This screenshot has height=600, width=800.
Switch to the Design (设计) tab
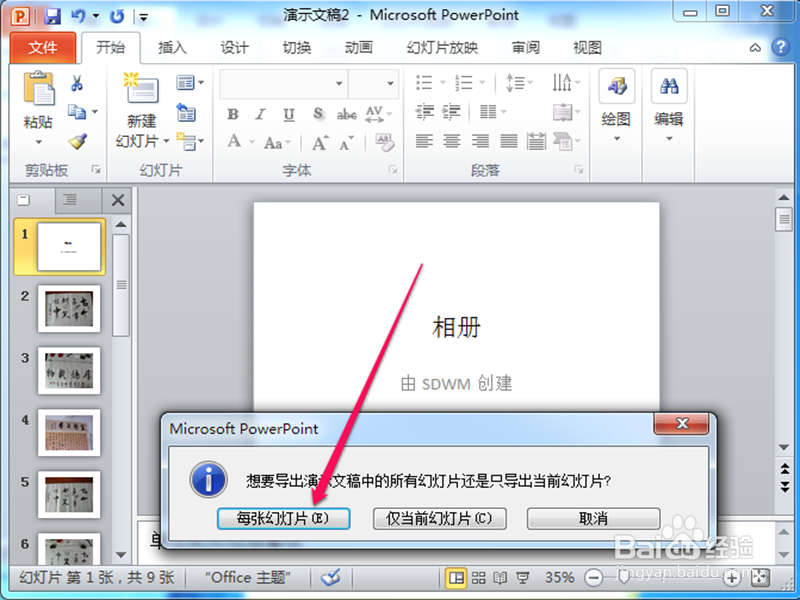(235, 48)
